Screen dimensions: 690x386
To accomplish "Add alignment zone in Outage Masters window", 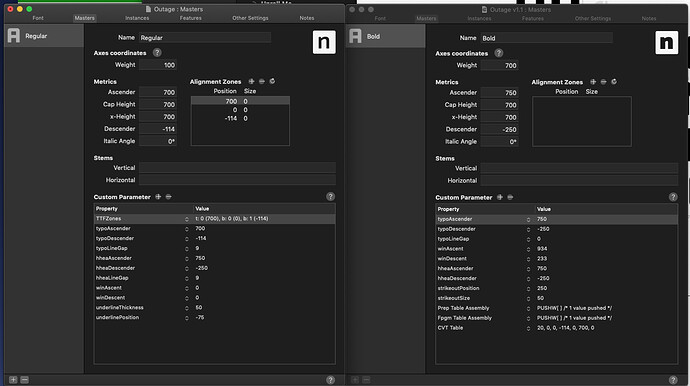I will pos(251,81).
